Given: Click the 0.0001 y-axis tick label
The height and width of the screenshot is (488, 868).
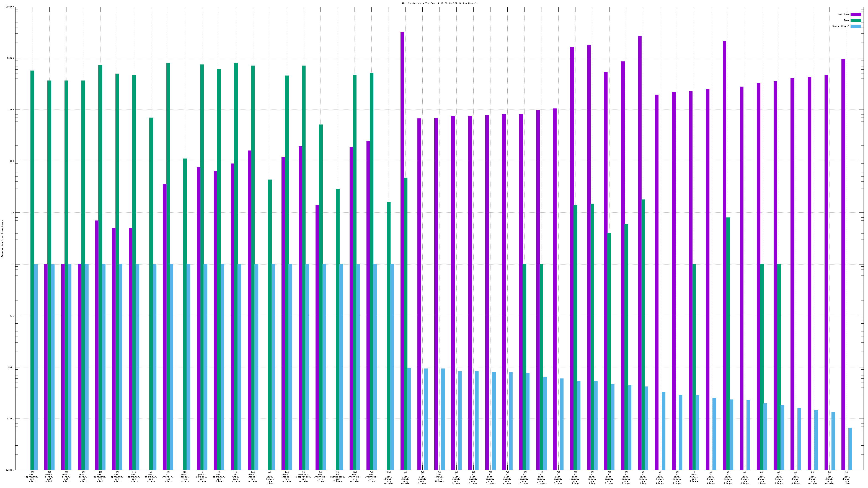Looking at the screenshot, I should pyautogui.click(x=9, y=470).
